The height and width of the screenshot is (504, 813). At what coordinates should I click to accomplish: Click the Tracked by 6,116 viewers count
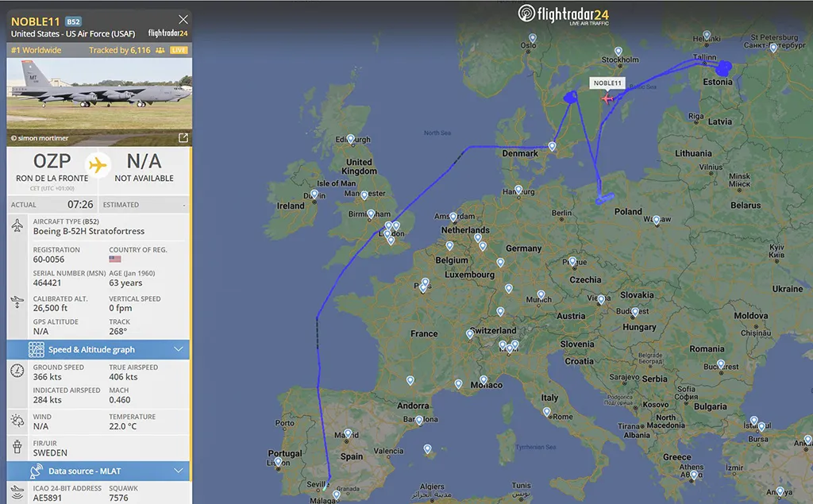click(119, 50)
